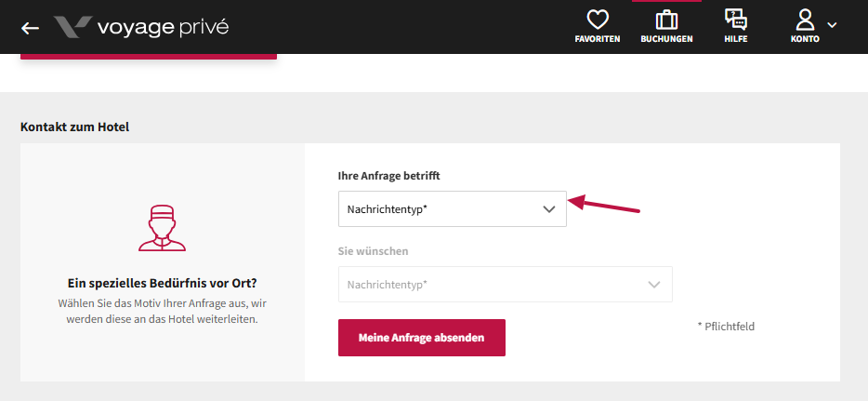868x401 pixels.
Task: Select the BUCHUNGEN menu label
Action: click(666, 39)
